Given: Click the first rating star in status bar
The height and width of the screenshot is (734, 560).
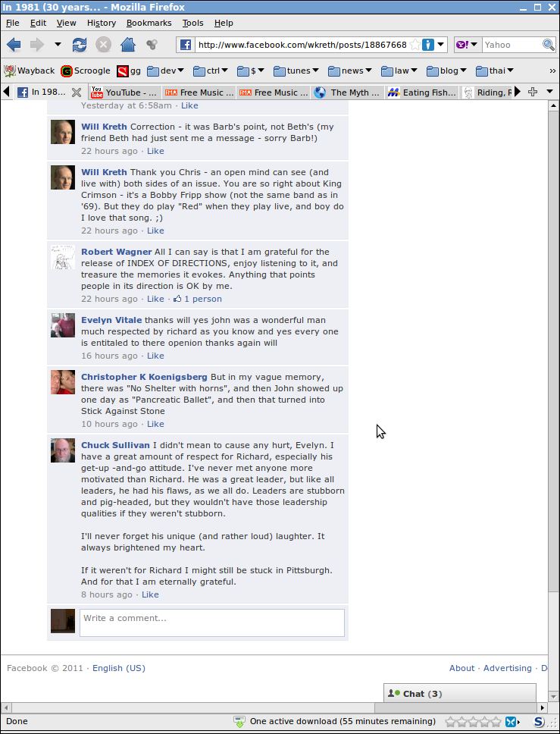Looking at the screenshot, I should [450, 721].
